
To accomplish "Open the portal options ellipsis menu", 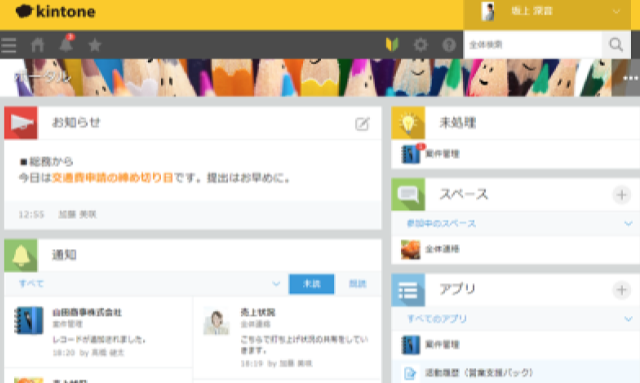I will 630,78.
